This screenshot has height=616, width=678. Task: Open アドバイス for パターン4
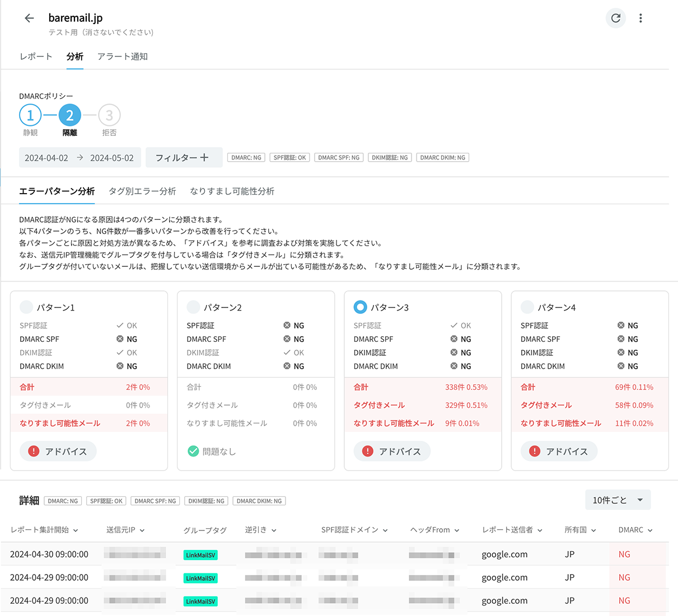pos(559,451)
